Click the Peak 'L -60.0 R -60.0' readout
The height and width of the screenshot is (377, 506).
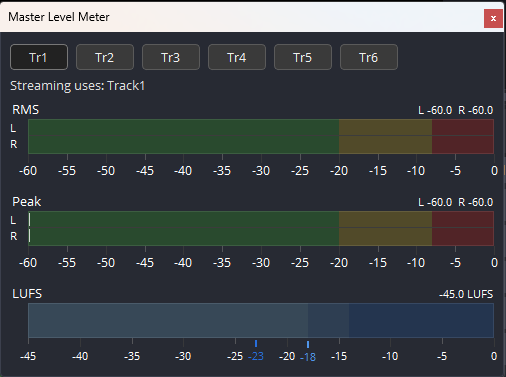click(456, 202)
